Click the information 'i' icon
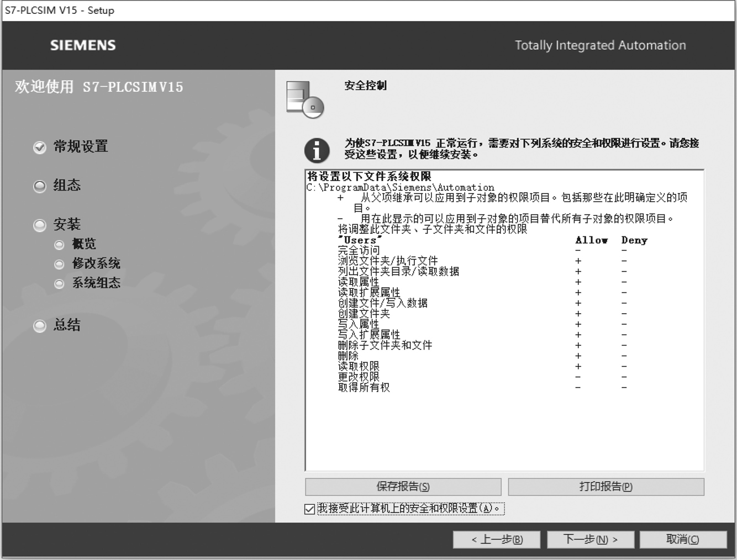Image resolution: width=737 pixels, height=560 pixels. pyautogui.click(x=317, y=150)
